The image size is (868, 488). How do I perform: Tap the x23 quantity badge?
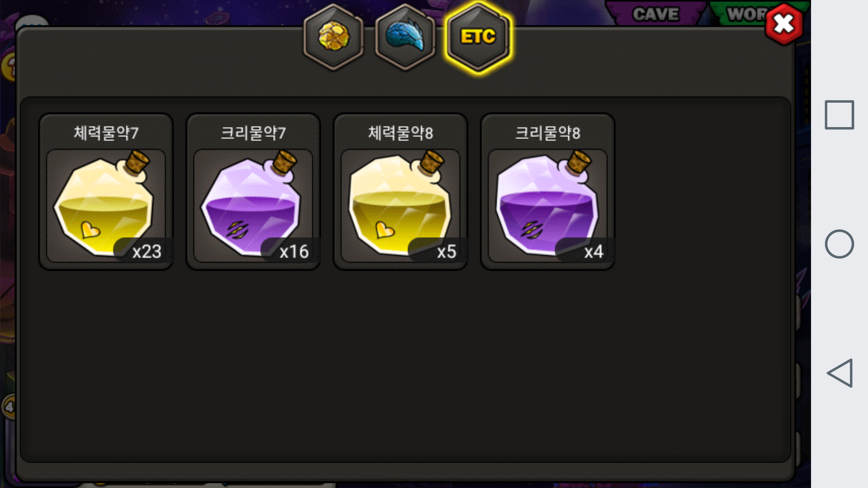click(144, 251)
